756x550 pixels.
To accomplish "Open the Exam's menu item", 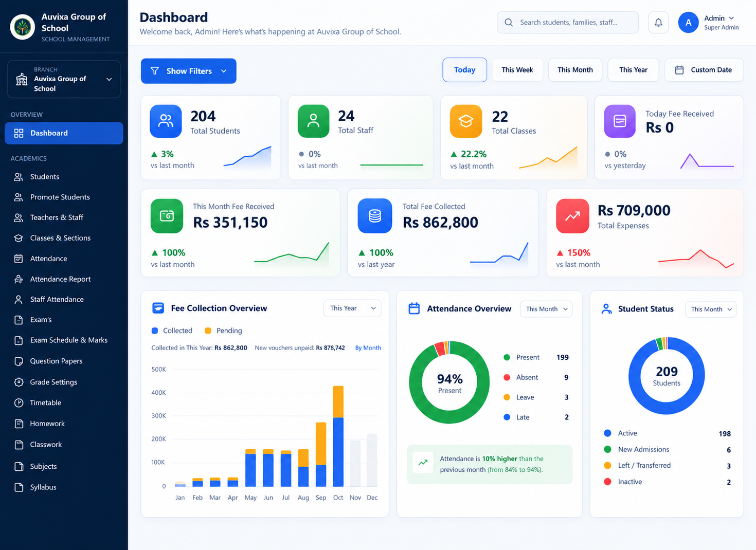I will (x=64, y=320).
